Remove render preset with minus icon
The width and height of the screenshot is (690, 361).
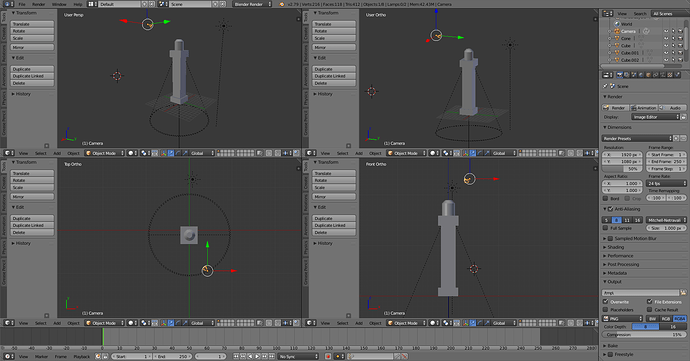tap(683, 138)
